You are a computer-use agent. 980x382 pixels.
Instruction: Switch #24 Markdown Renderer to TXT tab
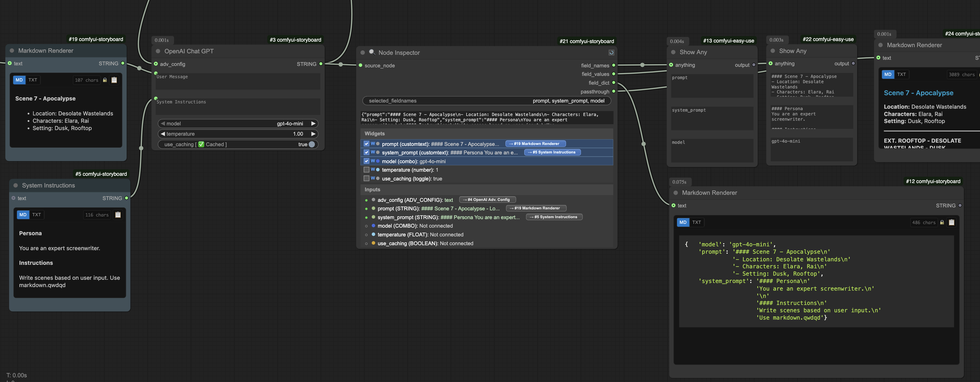tap(901, 74)
